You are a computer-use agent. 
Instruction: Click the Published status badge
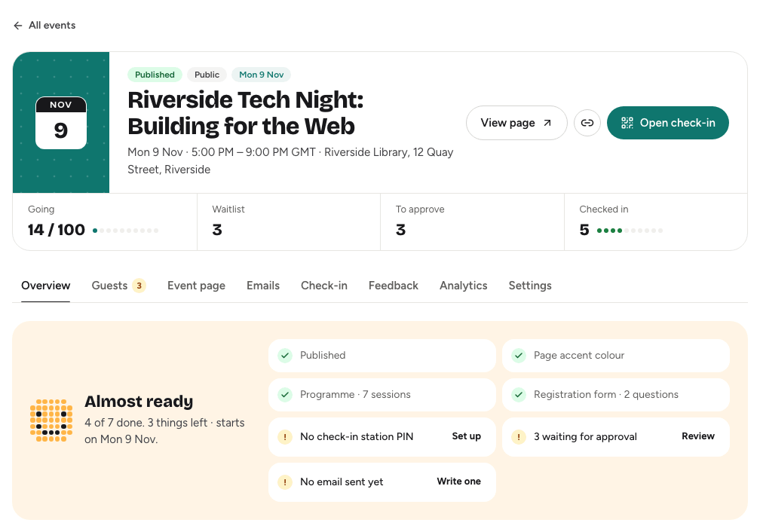point(155,75)
